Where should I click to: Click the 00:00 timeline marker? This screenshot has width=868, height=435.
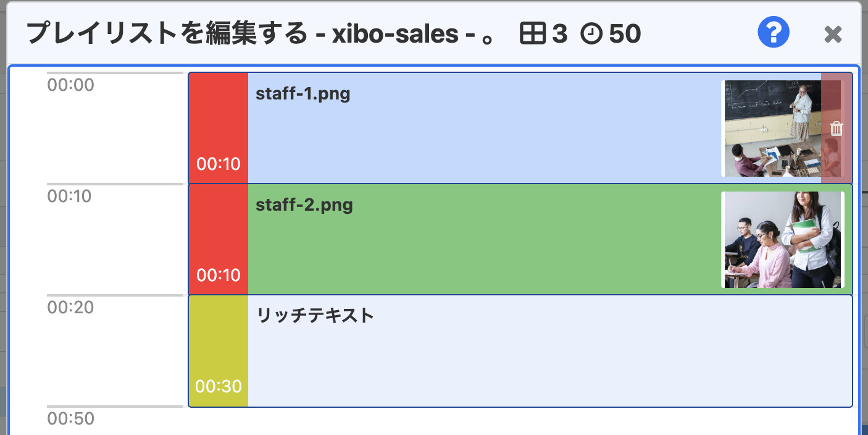coord(71,85)
